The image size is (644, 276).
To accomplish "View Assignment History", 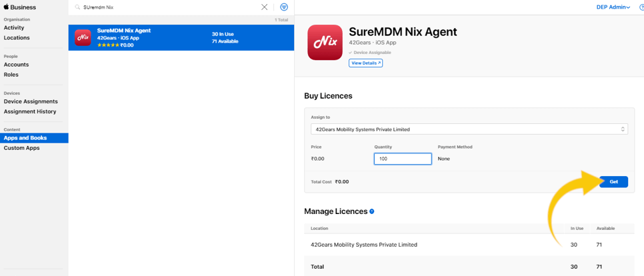I will click(x=30, y=112).
